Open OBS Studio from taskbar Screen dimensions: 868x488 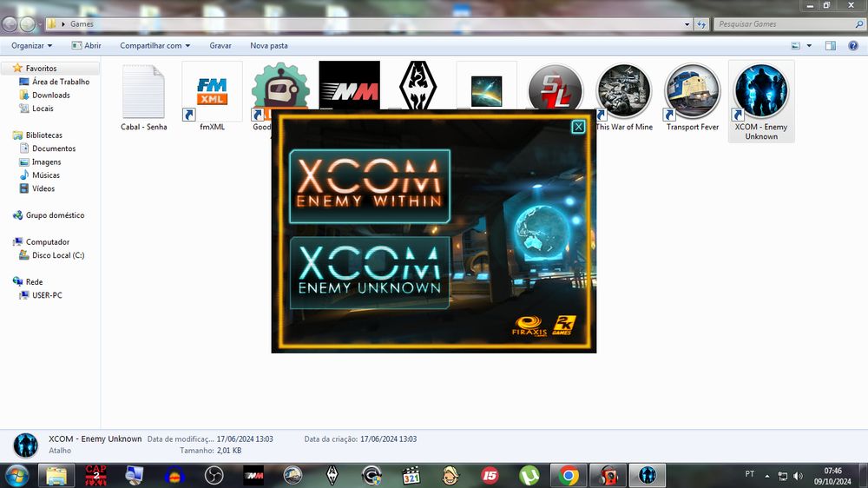click(214, 475)
